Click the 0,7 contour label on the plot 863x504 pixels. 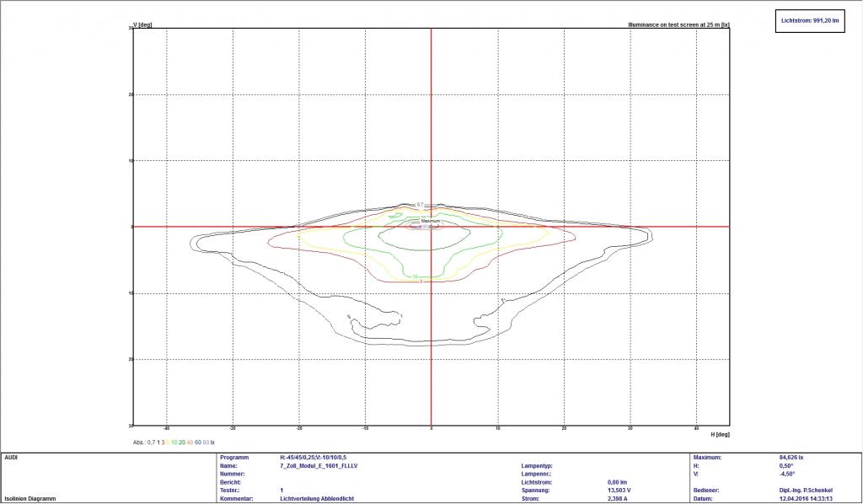pos(419,205)
